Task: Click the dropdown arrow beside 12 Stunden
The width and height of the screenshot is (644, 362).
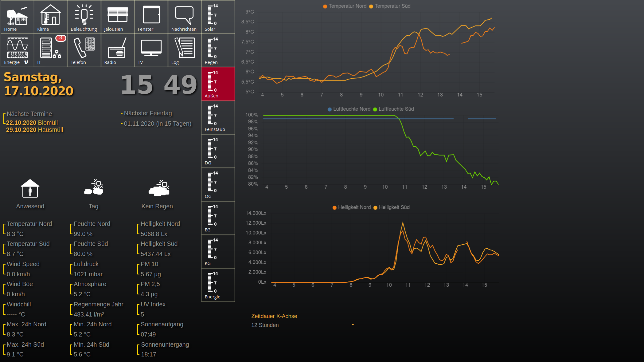Action: click(353, 325)
